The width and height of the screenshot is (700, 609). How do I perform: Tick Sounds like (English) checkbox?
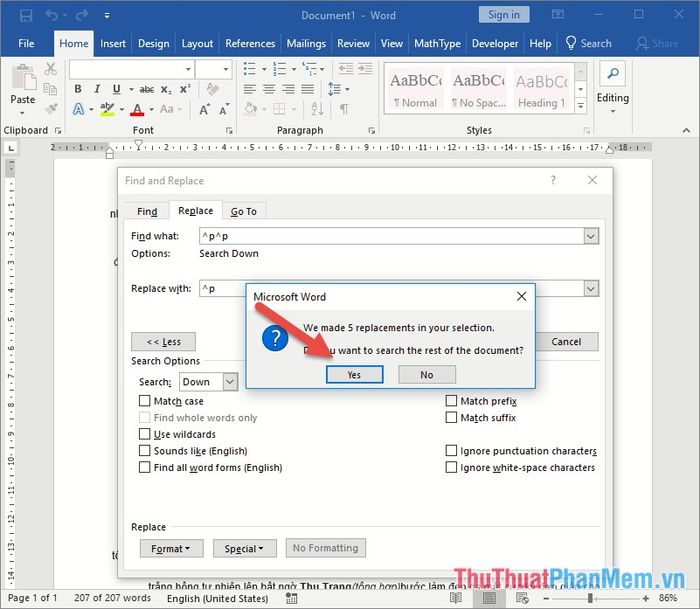click(x=144, y=450)
